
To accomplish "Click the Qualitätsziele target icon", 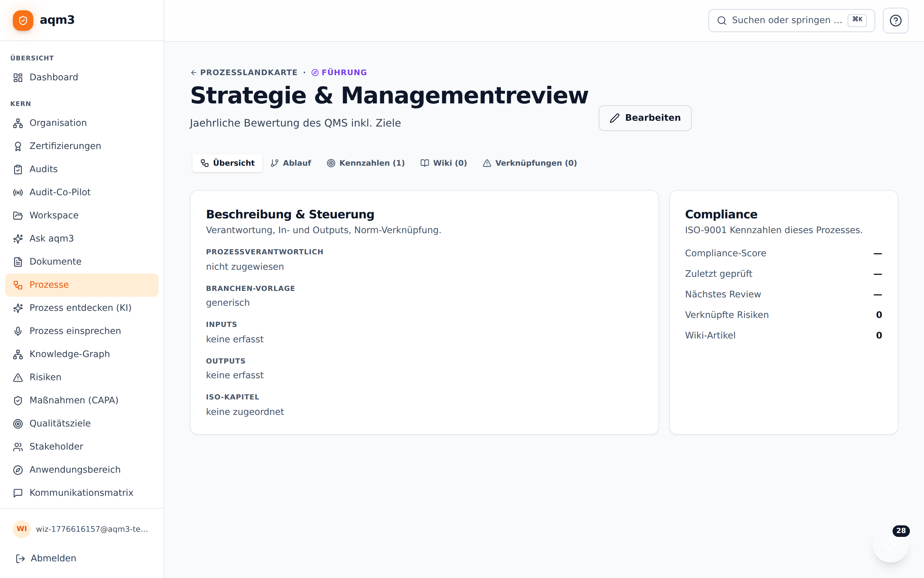I will tap(18, 424).
